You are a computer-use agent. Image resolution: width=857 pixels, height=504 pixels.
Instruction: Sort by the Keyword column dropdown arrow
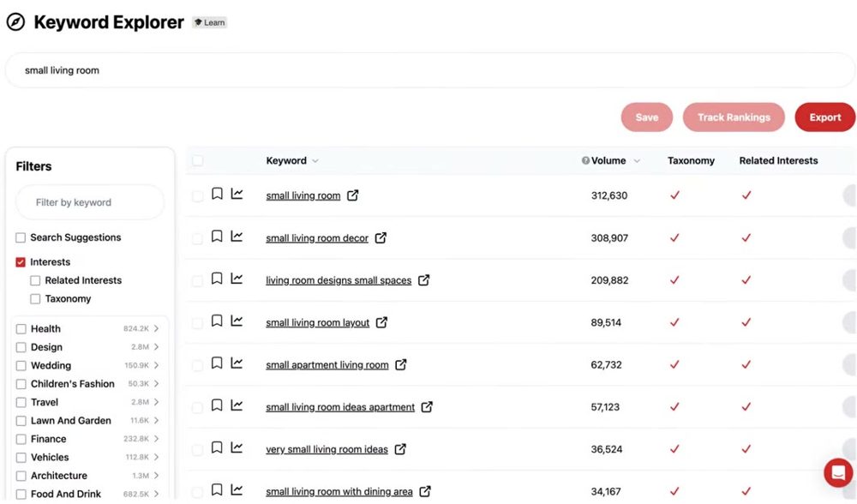(315, 161)
